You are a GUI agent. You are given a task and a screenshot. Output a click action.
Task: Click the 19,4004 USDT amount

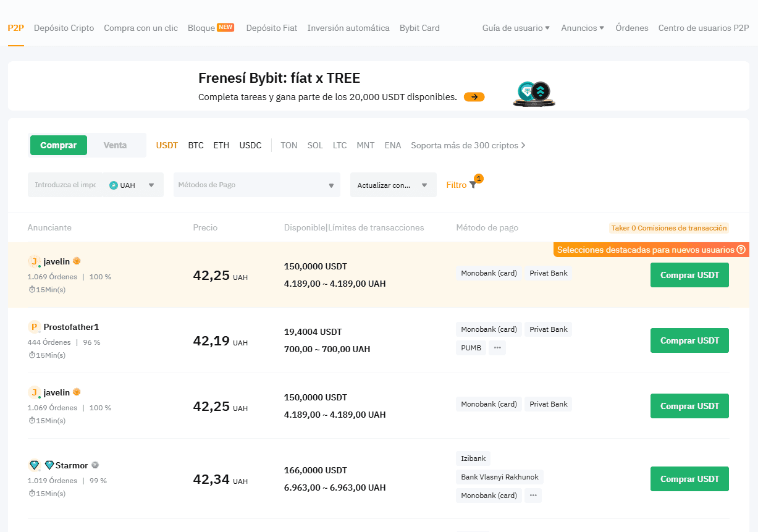(x=313, y=332)
